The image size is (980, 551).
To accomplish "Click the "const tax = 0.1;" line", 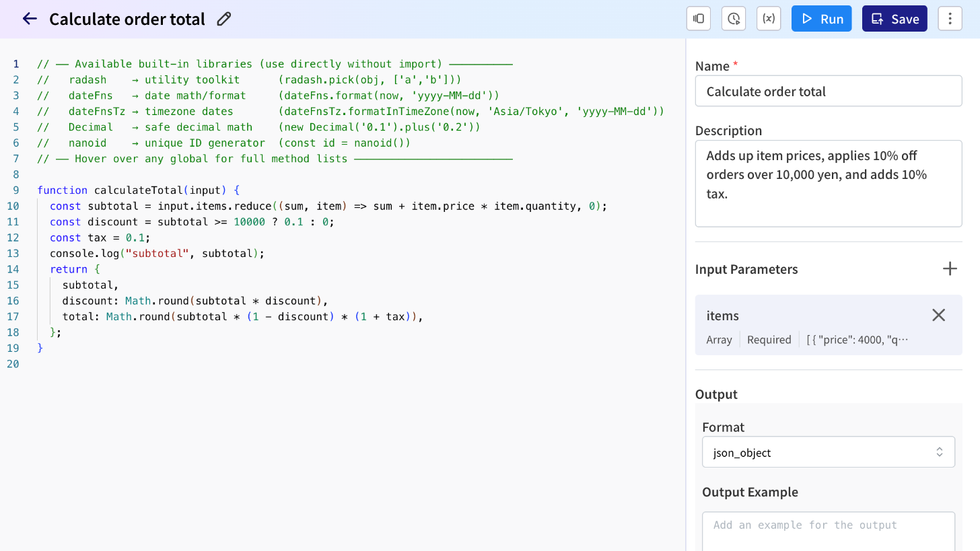I will (x=100, y=237).
